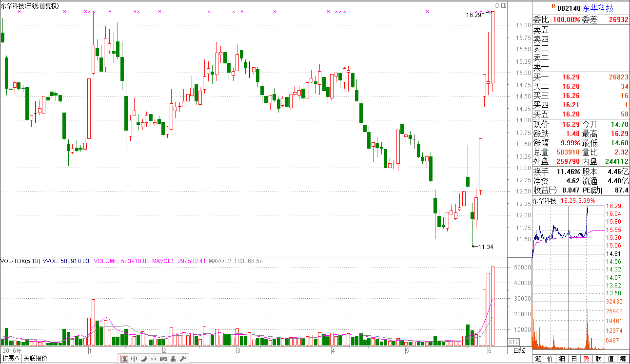Click the 今开 value 14.78
Image resolution: width=630 pixels, height=364 pixels.
pos(619,124)
